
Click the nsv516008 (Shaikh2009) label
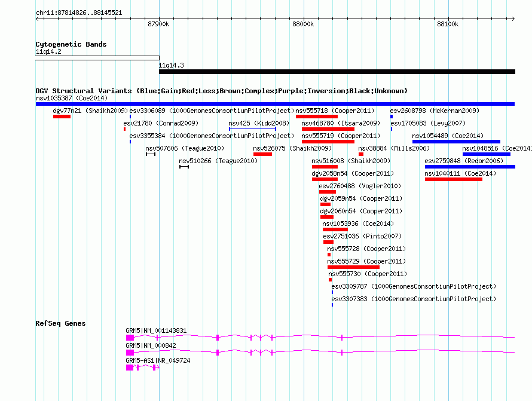351,161
